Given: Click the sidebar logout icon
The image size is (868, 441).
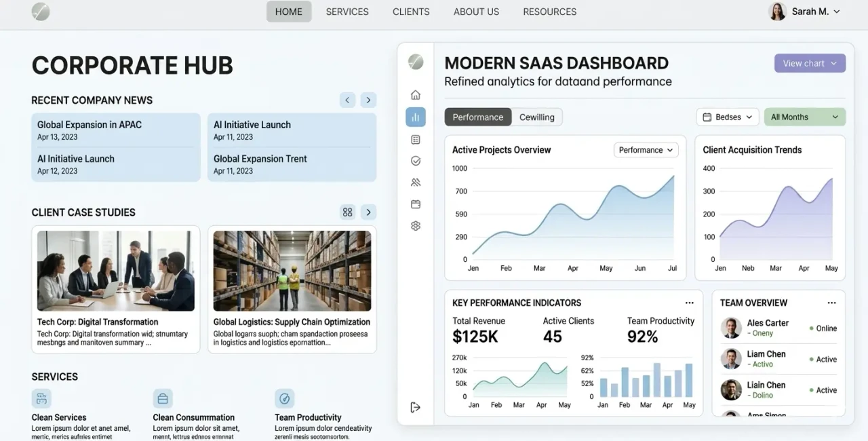Looking at the screenshot, I should pos(416,407).
